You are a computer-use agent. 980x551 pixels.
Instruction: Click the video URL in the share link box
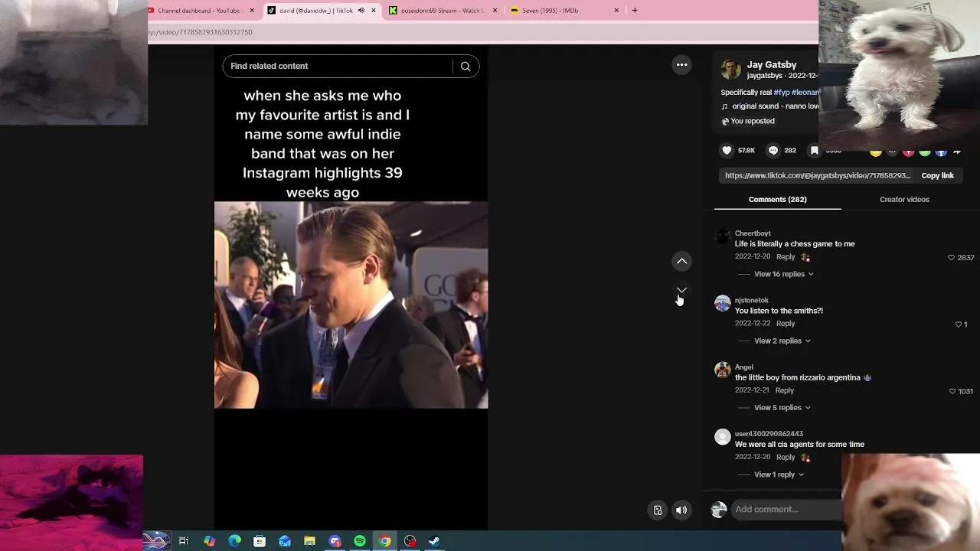(818, 176)
